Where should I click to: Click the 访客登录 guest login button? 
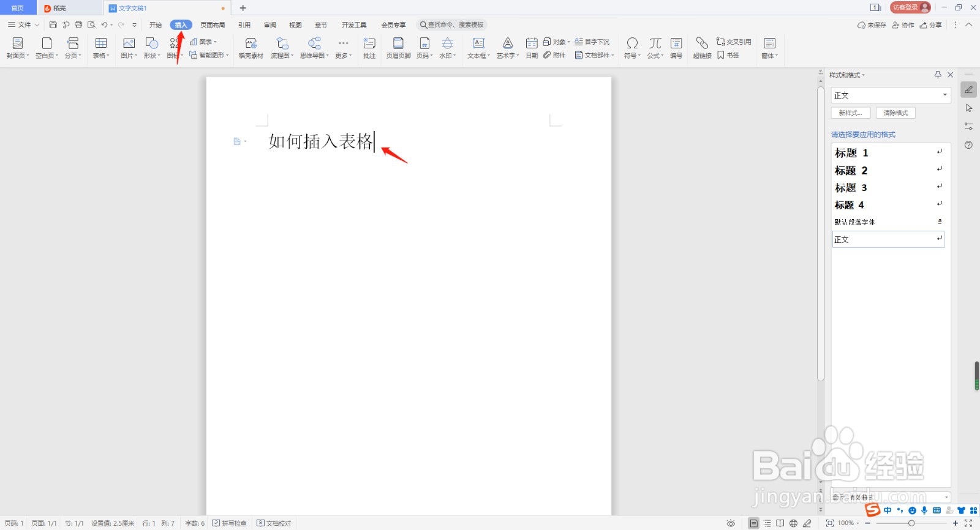tap(910, 7)
